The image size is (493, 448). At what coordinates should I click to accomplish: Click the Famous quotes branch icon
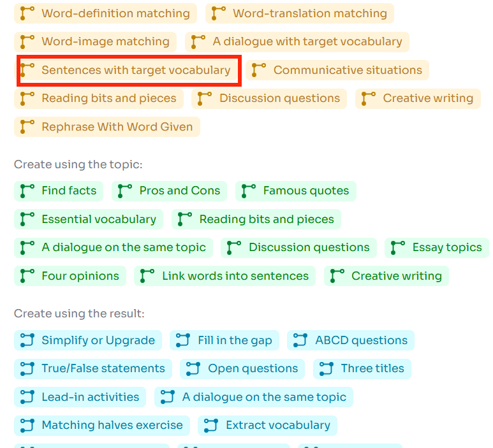tap(249, 191)
